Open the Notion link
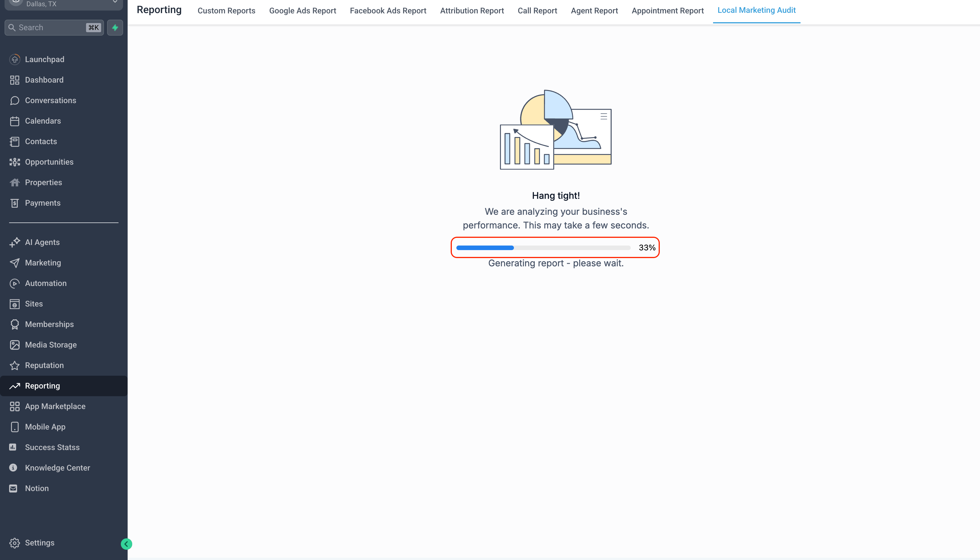The height and width of the screenshot is (560, 980). 36,488
